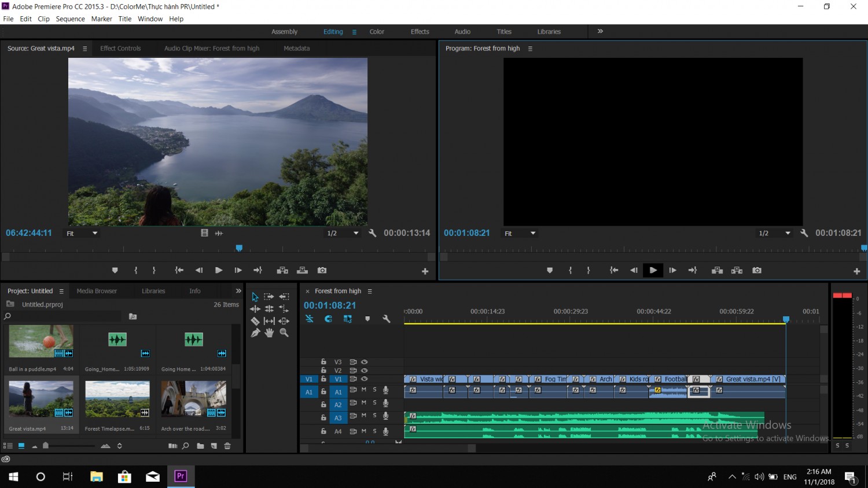Activate the Zoom tool magnifier in the Tools panel
The image size is (868, 488).
(x=284, y=332)
